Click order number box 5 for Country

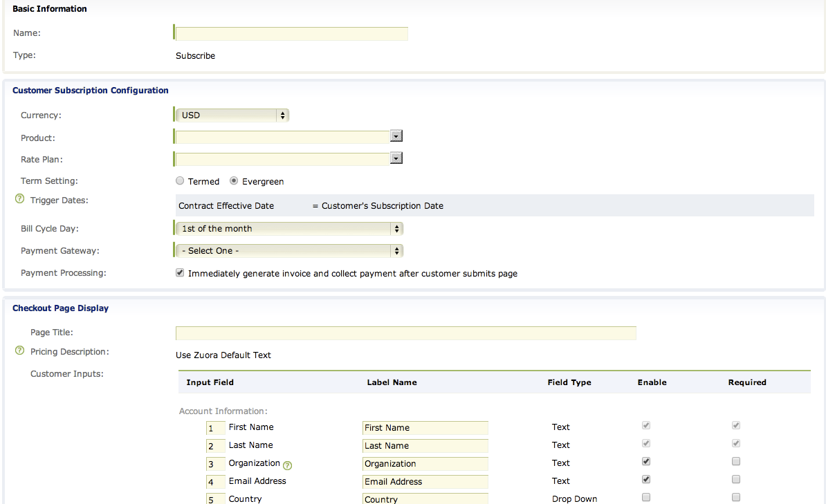pos(215,498)
